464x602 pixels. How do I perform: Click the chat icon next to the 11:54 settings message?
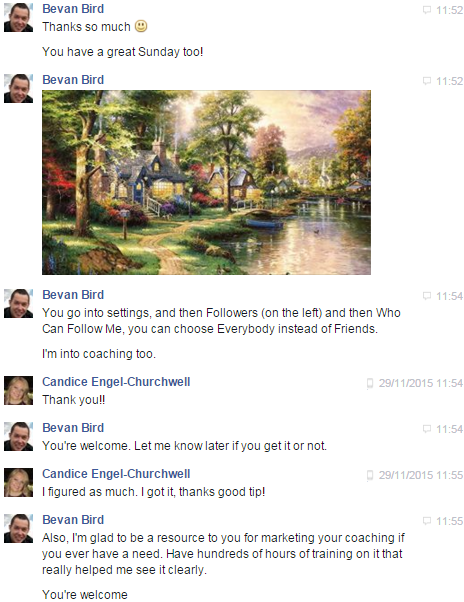(x=426, y=296)
